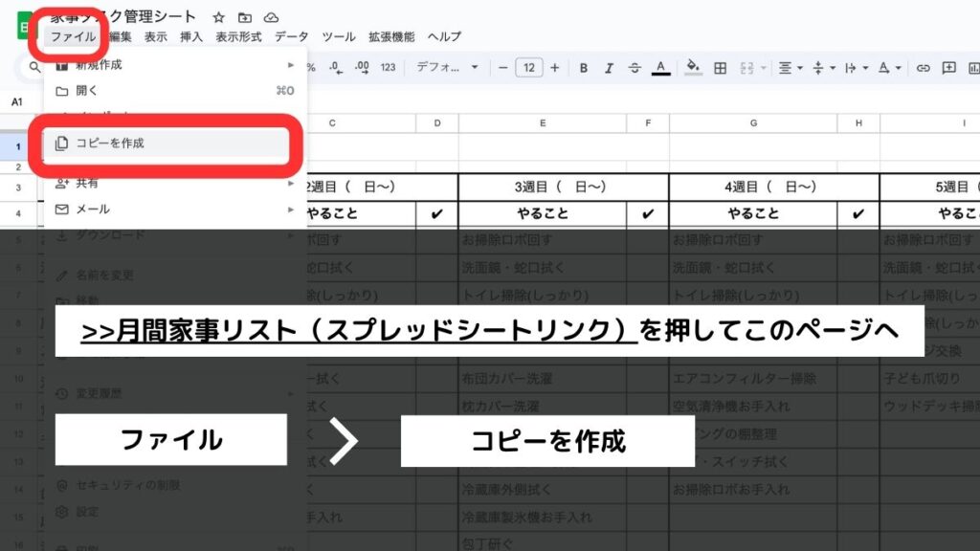This screenshot has height=551, width=980.
Task: Click the A1 name box
Action: (x=17, y=101)
